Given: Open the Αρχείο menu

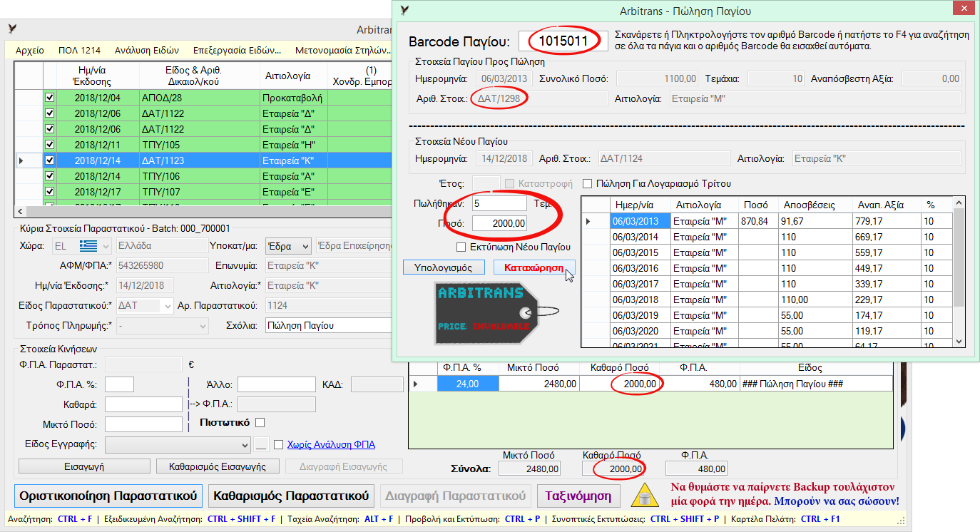Looking at the screenshot, I should pos(29,51).
